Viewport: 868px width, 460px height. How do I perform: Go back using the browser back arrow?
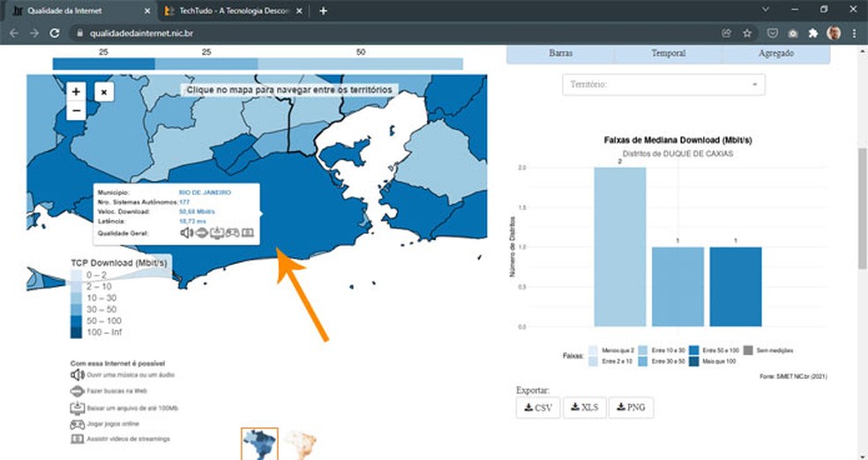click(12, 33)
